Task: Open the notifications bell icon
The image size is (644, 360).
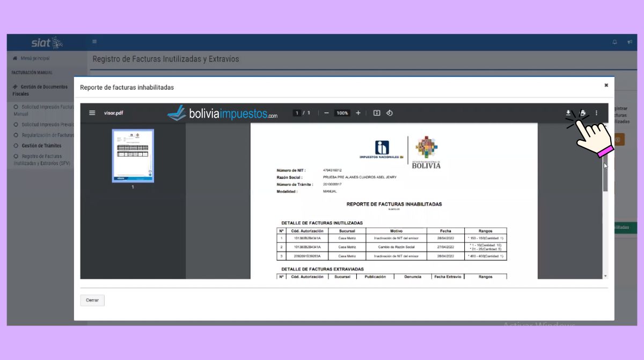Action: click(x=614, y=42)
